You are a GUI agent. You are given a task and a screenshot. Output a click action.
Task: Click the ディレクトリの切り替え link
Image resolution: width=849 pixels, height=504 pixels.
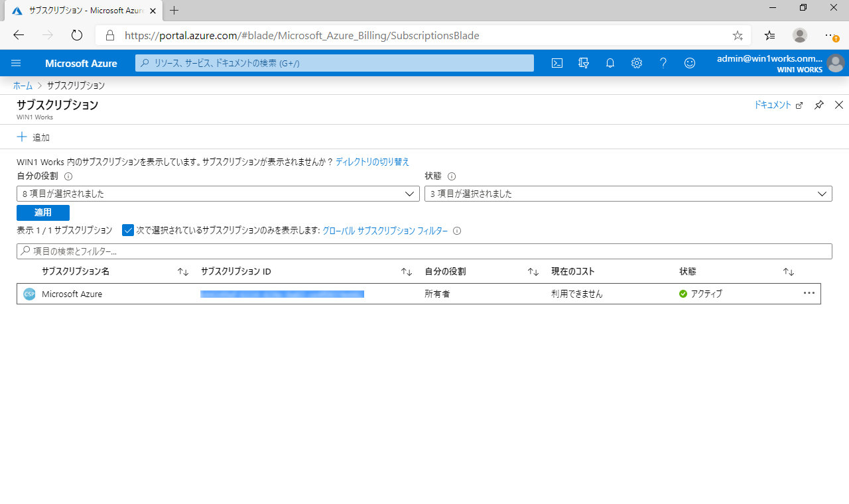pyautogui.click(x=373, y=162)
